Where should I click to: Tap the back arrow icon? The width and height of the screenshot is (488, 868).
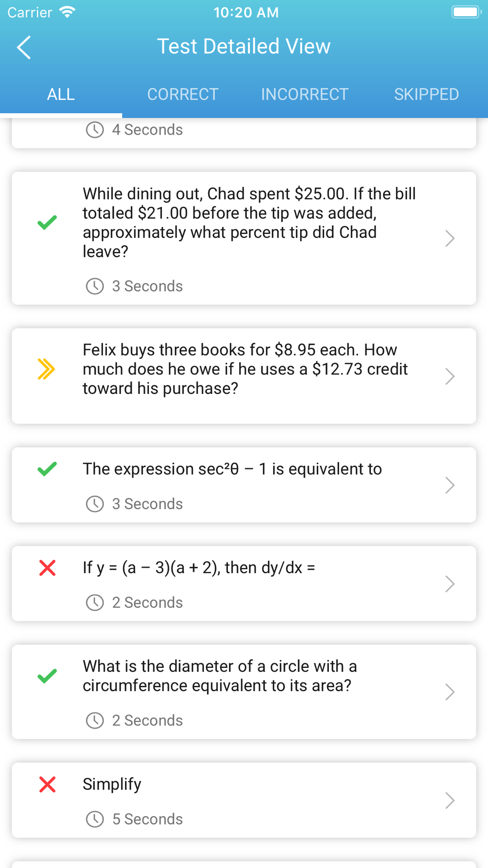[24, 47]
